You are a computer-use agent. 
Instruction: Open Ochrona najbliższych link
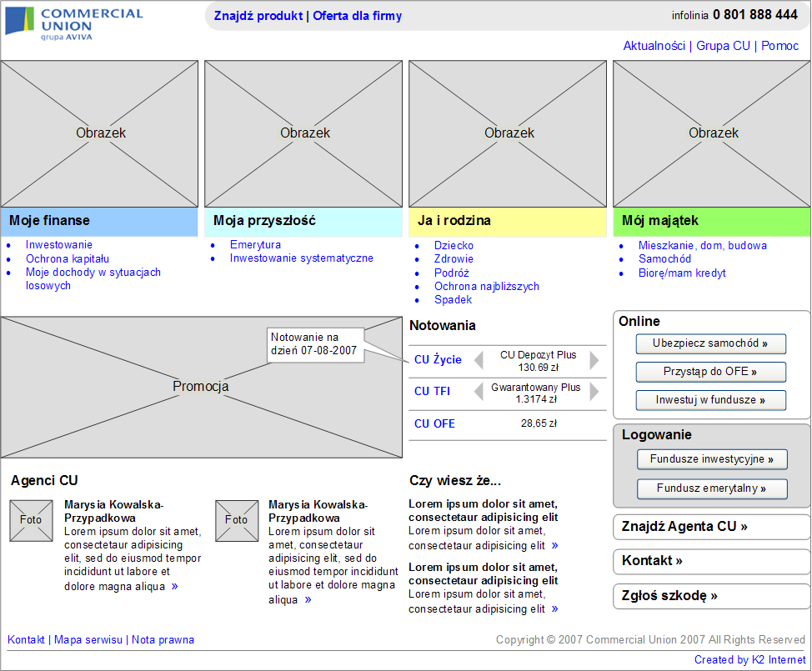coord(487,286)
